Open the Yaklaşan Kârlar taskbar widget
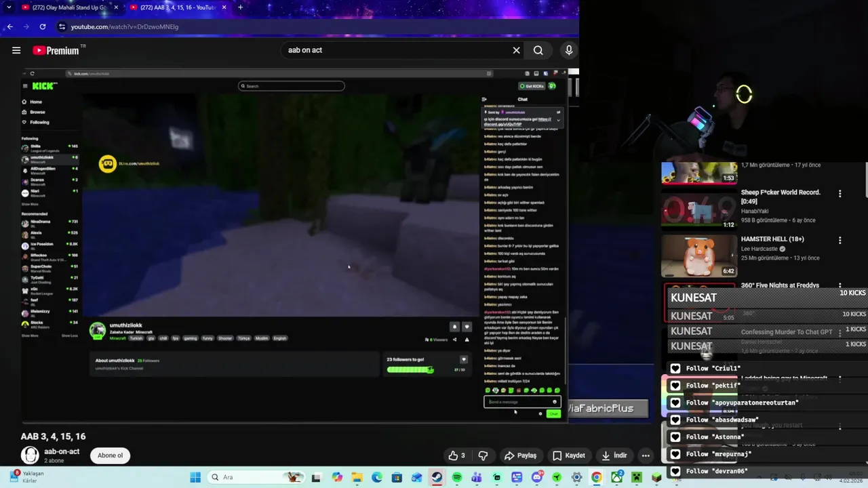The width and height of the screenshot is (868, 488). pos(27,476)
